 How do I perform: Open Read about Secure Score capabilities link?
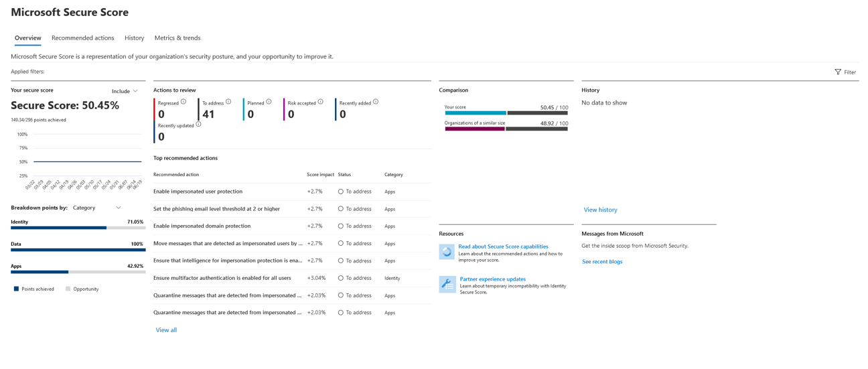[x=503, y=246]
